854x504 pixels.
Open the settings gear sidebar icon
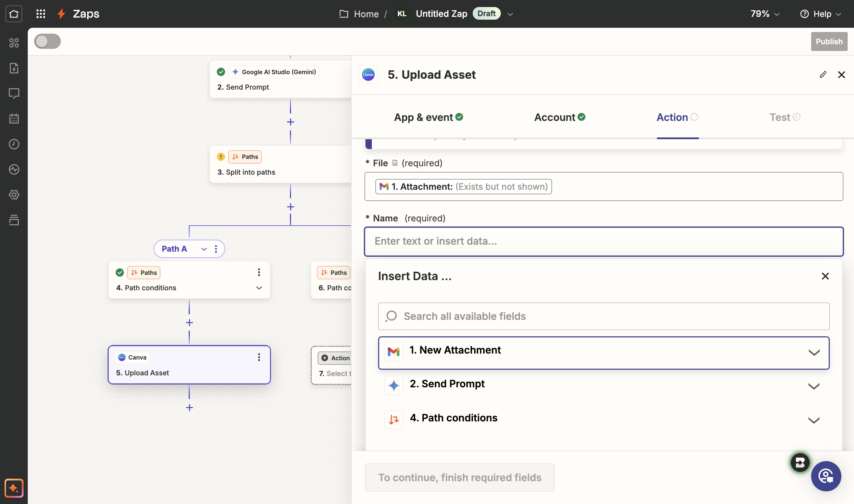(x=14, y=195)
